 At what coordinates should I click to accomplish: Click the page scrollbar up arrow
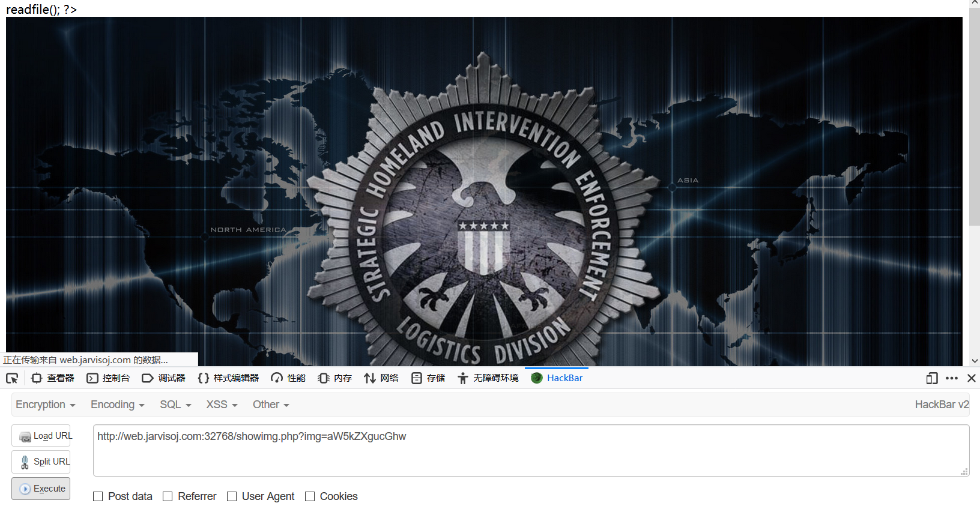click(975, 3)
